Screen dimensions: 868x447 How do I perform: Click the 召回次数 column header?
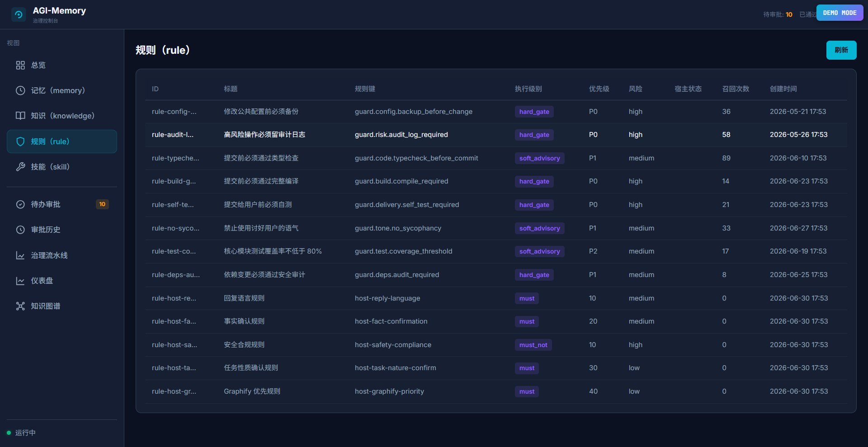click(x=736, y=89)
